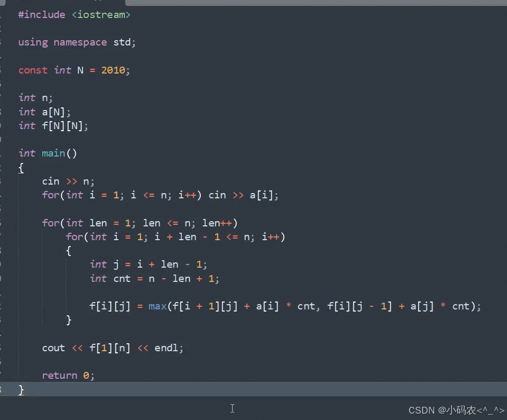
Task: Click 'cin >> a[i];' in the input loop
Action: [244, 195]
